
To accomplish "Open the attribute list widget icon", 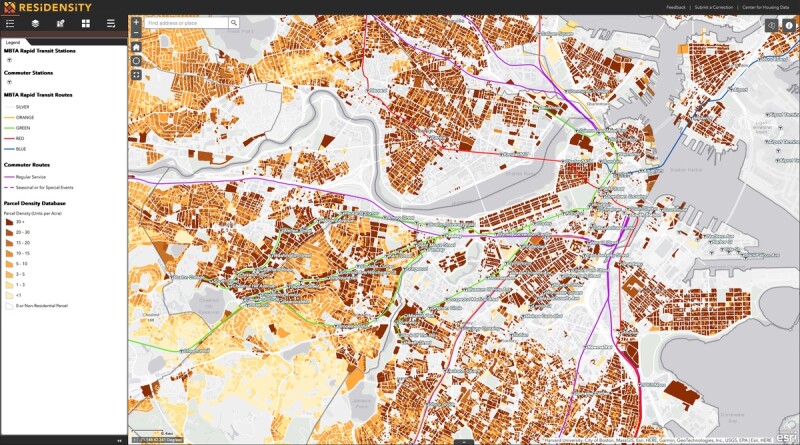I will point(111,23).
